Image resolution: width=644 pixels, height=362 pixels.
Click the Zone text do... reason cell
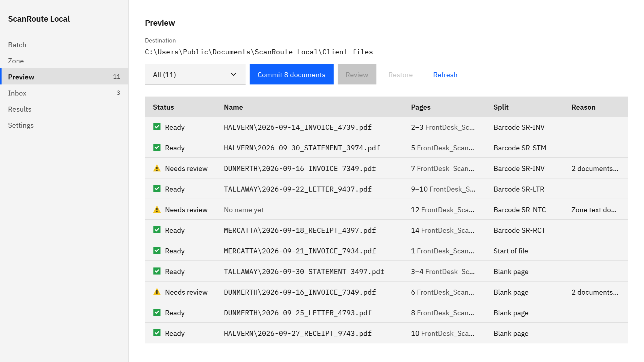click(x=594, y=210)
